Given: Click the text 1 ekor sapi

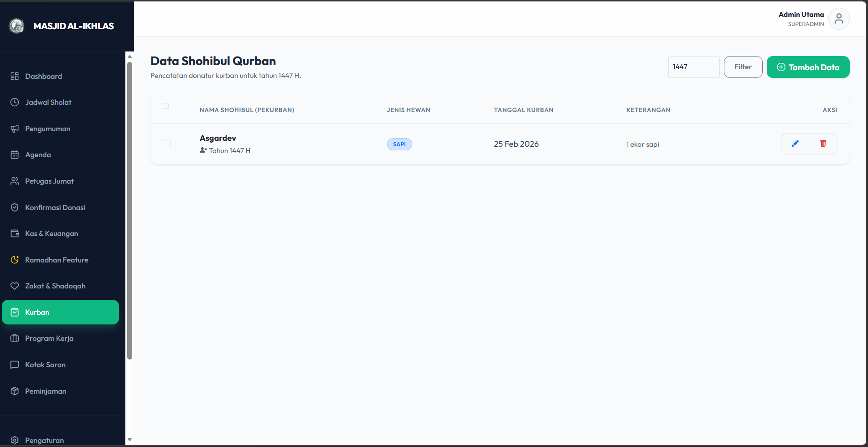Looking at the screenshot, I should tap(642, 144).
